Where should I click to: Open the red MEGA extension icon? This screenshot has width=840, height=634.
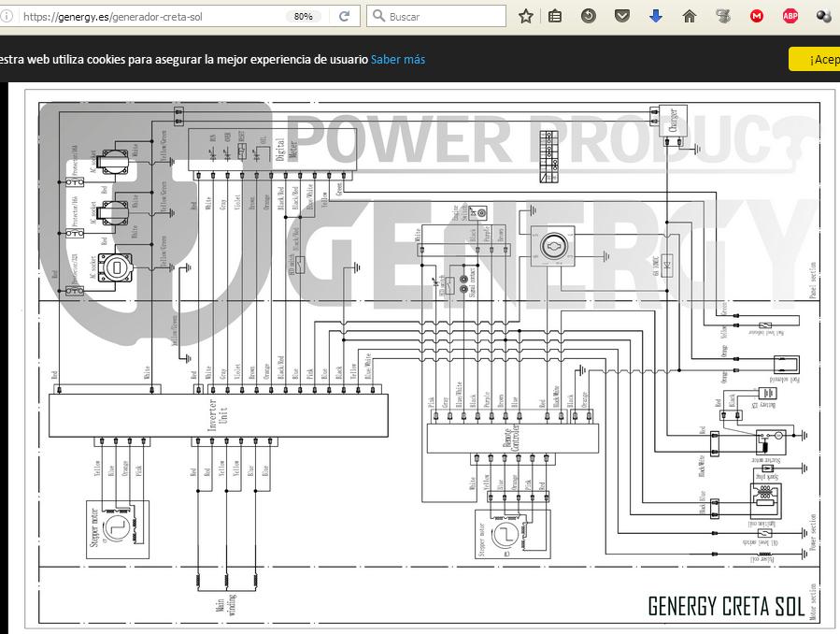(757, 17)
